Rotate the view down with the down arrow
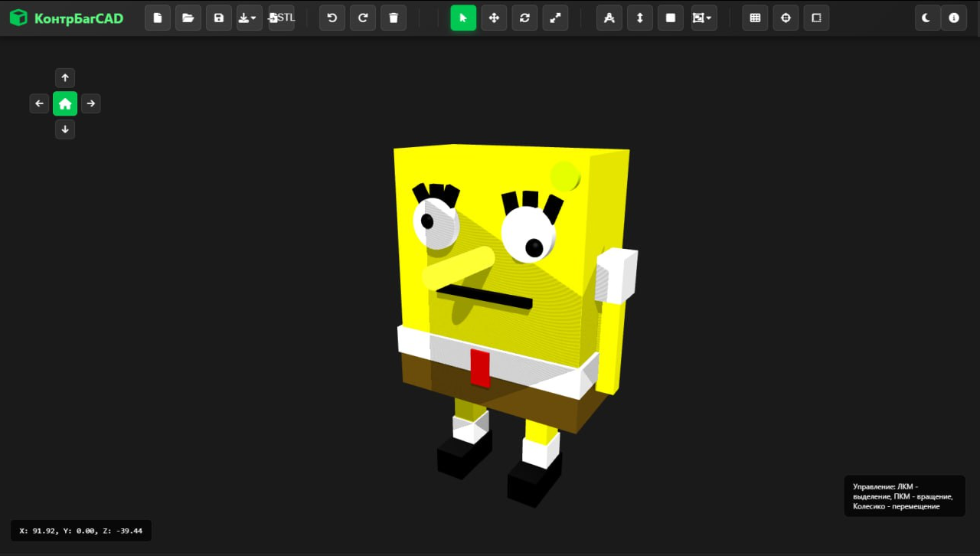 coord(65,129)
